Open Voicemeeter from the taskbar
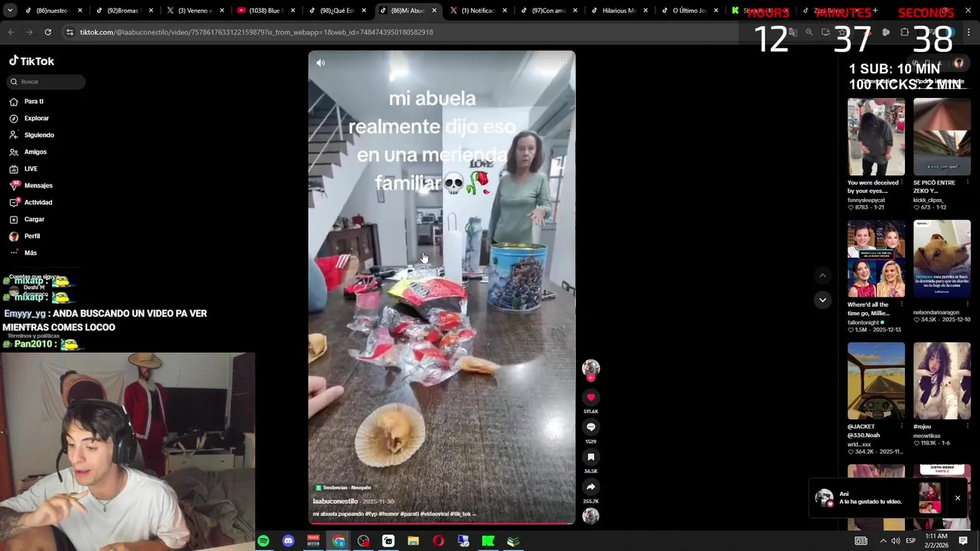 (x=313, y=541)
